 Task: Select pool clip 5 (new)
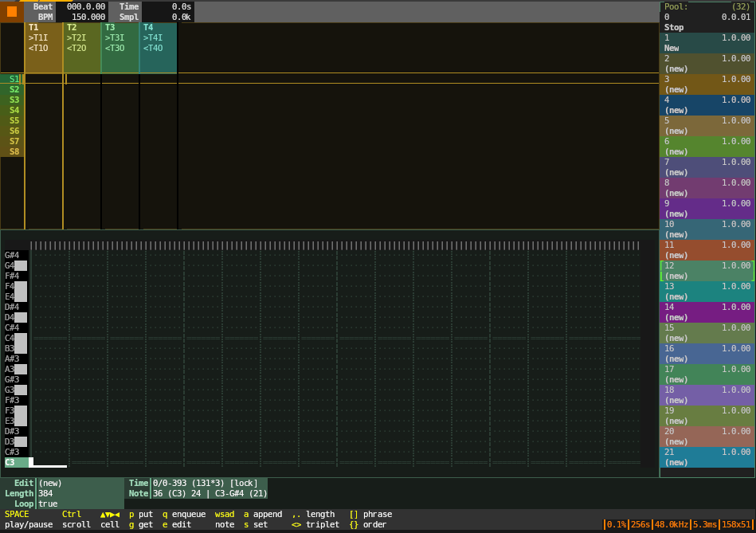tap(707, 126)
